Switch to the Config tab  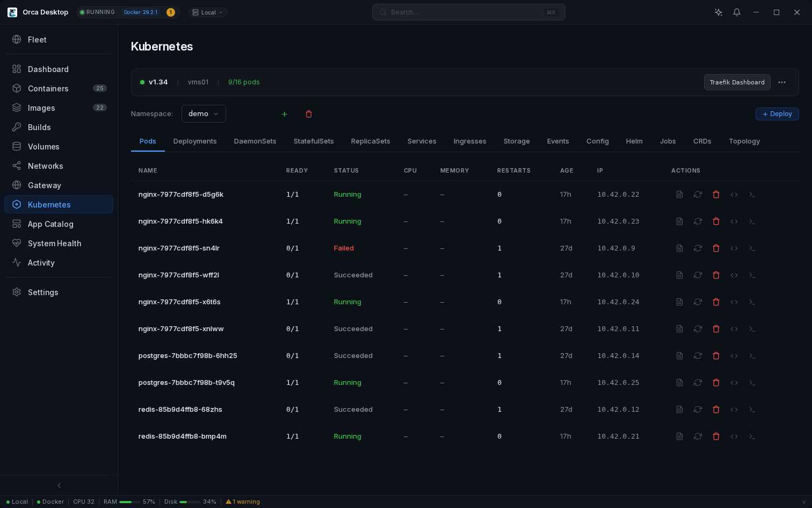[598, 141]
